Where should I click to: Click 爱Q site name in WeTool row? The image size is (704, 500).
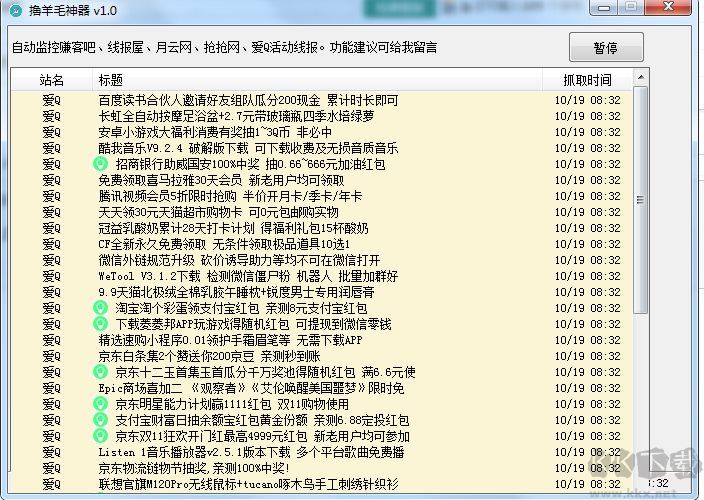[x=52, y=276]
